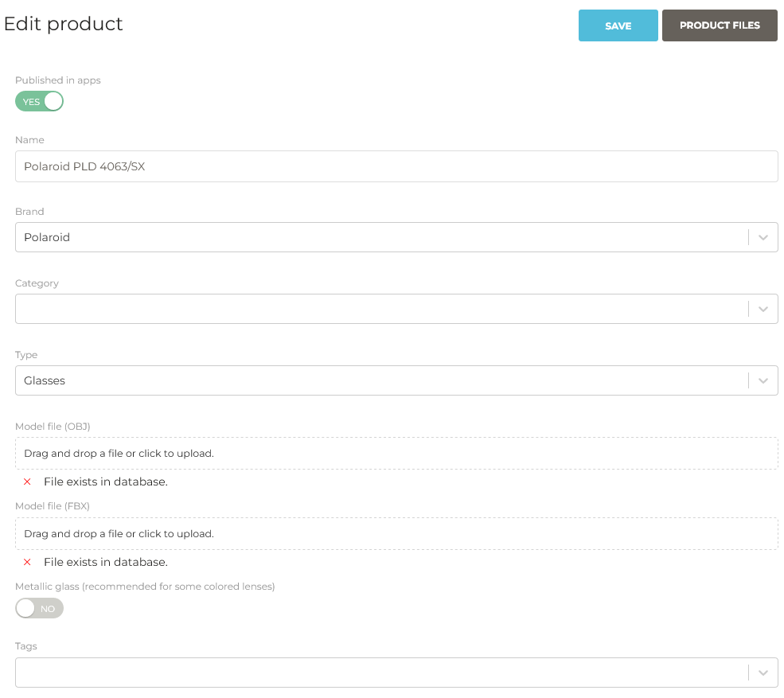Viewport: 784px width, 698px height.
Task: Disable the Published in apps toggle
Action: coord(39,101)
